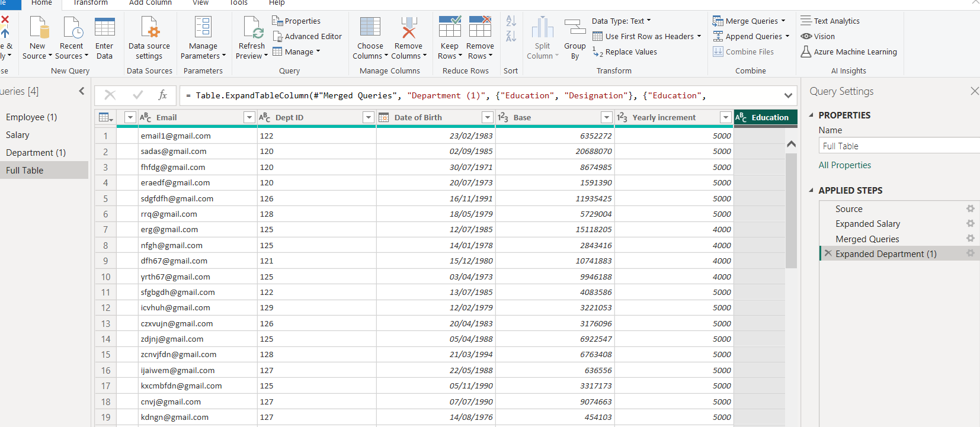Image resolution: width=980 pixels, height=427 pixels.
Task: Open the Manage query dropdown
Action: [297, 52]
